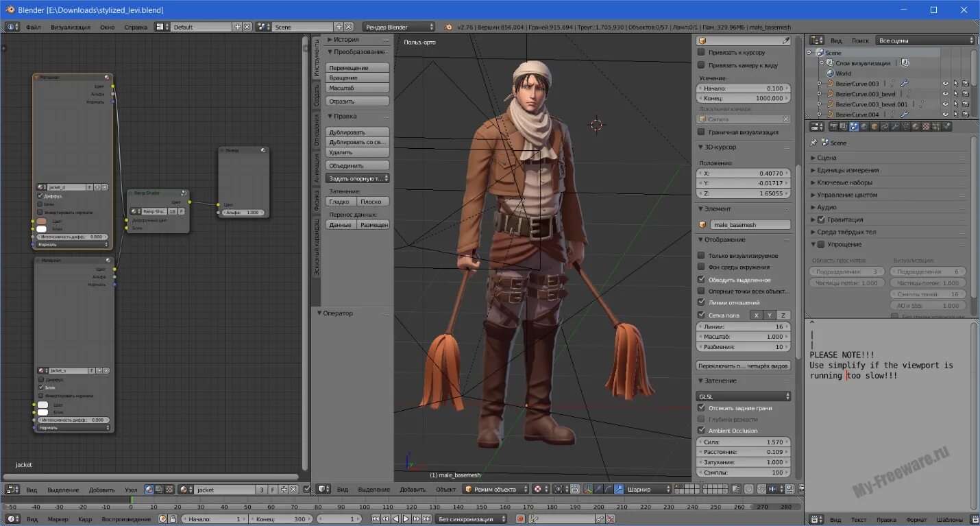Click the Object properties cube tab

874,127
